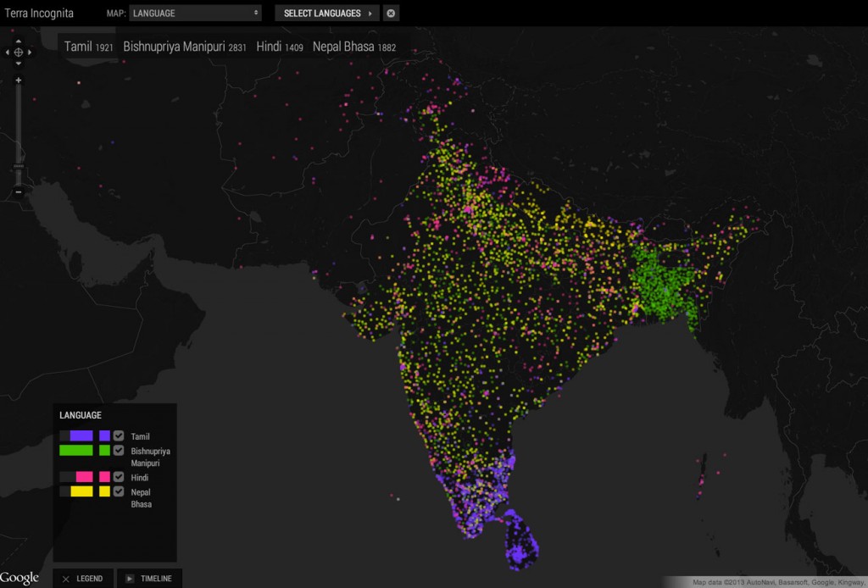
Task: Zoom out with the minus button
Action: (19, 192)
